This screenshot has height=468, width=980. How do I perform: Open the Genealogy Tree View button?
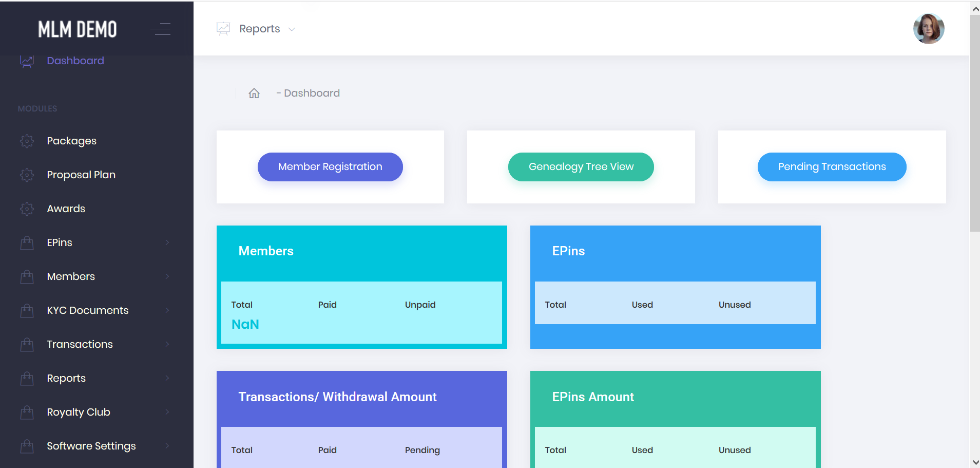pyautogui.click(x=581, y=167)
